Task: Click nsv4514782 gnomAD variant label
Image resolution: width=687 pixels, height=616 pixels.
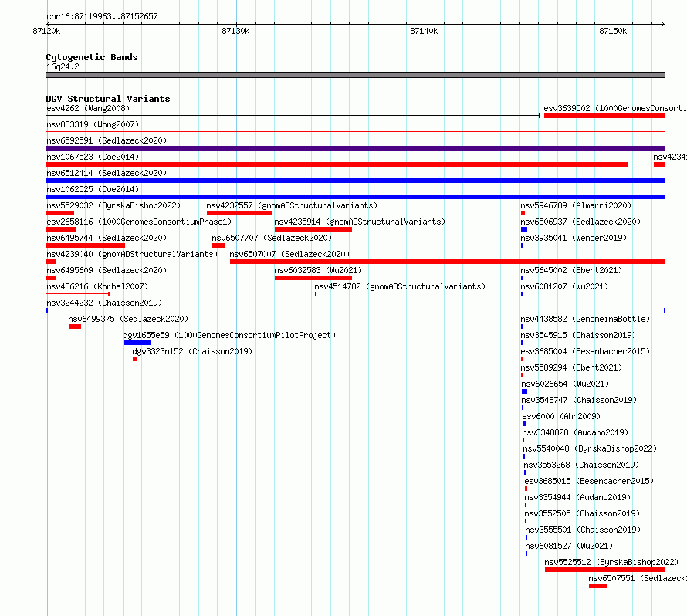Action: (400, 286)
